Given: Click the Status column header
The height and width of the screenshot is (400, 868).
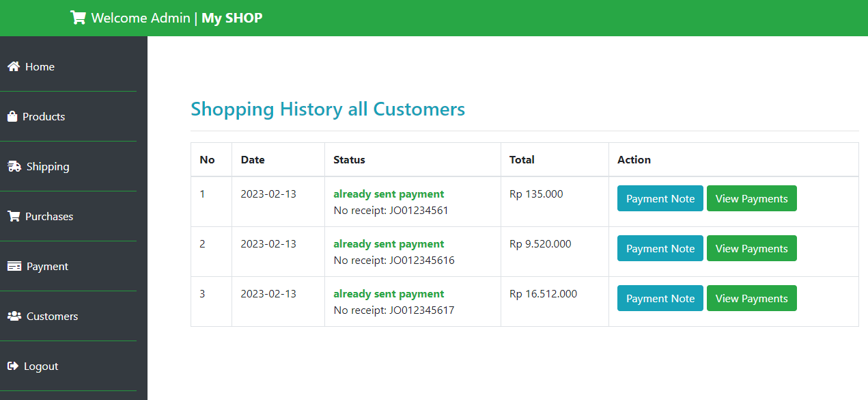Looking at the screenshot, I should point(349,159).
